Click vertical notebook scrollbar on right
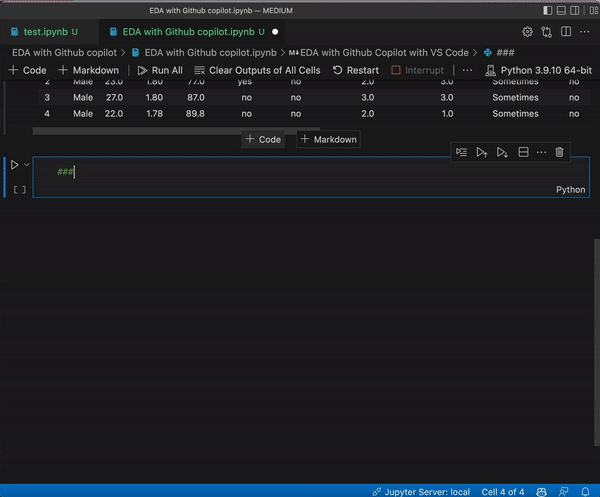Image resolution: width=600 pixels, height=497 pixels. pos(597,342)
